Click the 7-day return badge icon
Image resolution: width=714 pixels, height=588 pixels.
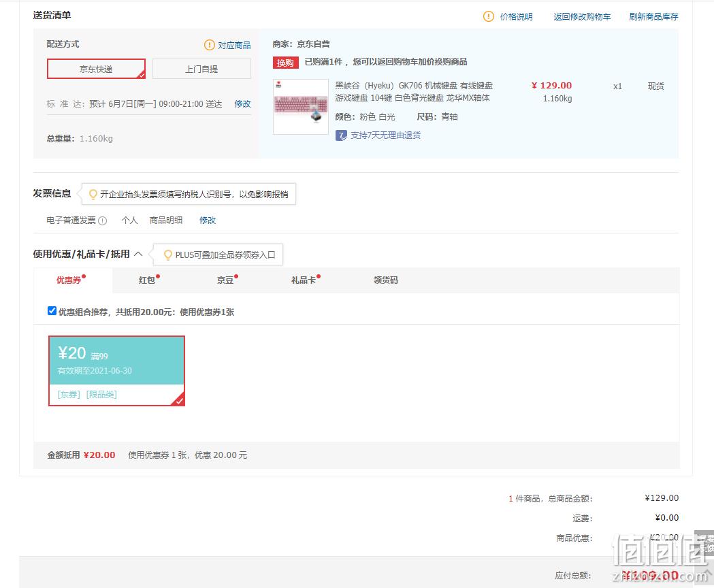pyautogui.click(x=341, y=135)
